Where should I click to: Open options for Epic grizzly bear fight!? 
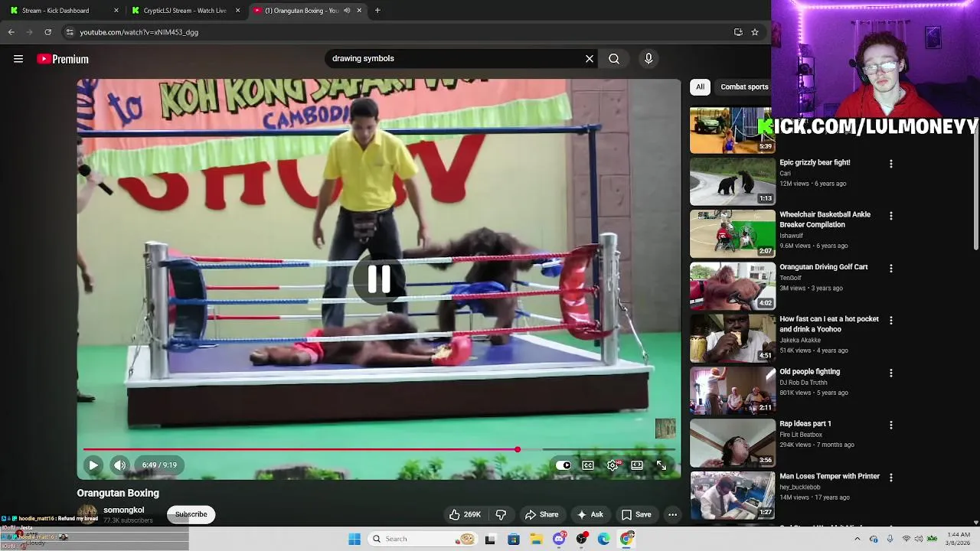coord(890,164)
